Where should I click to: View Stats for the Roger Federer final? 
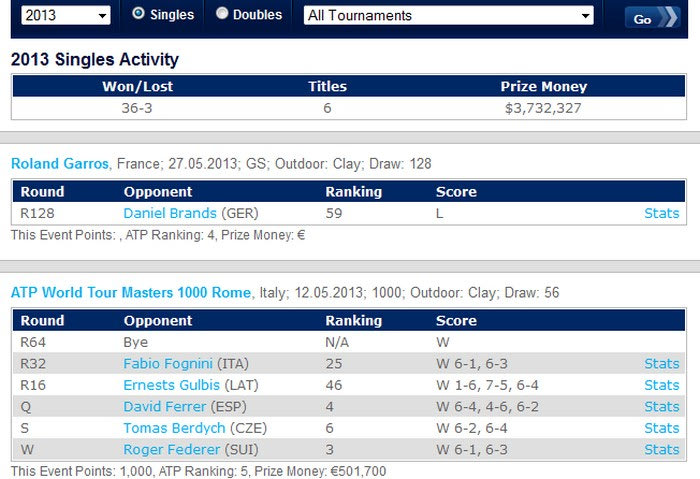[662, 450]
